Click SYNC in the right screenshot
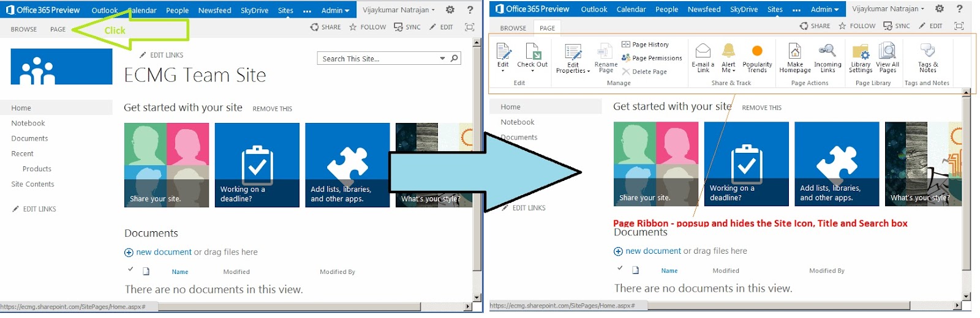The width and height of the screenshot is (980, 318). tap(897, 26)
